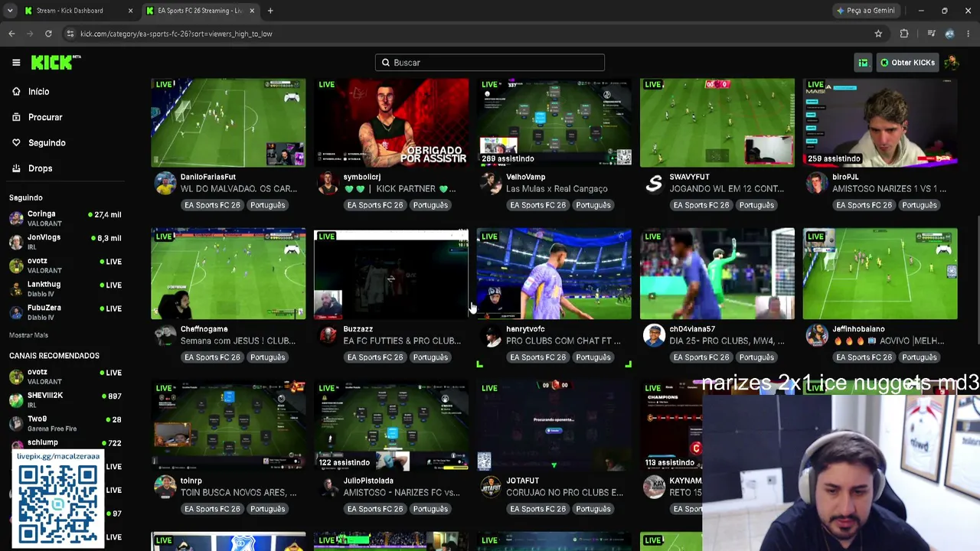Open Coringa's channel in the following list
980x551 pixels.
[65, 219]
